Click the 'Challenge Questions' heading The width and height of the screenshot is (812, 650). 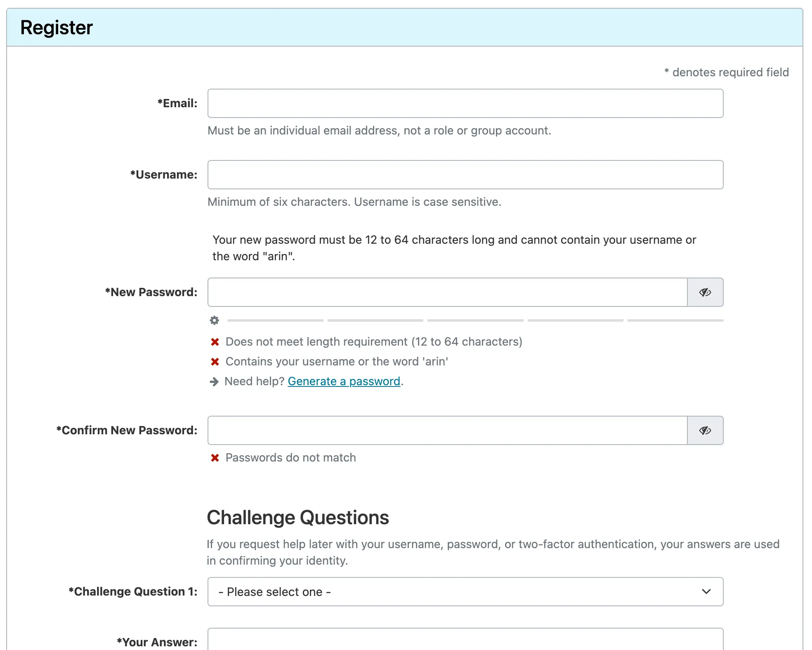[298, 517]
